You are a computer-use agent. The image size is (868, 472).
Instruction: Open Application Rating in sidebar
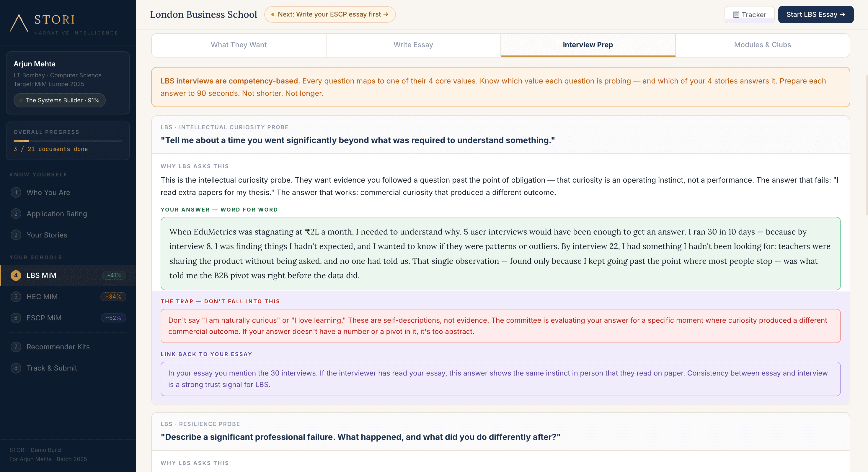(x=68, y=214)
